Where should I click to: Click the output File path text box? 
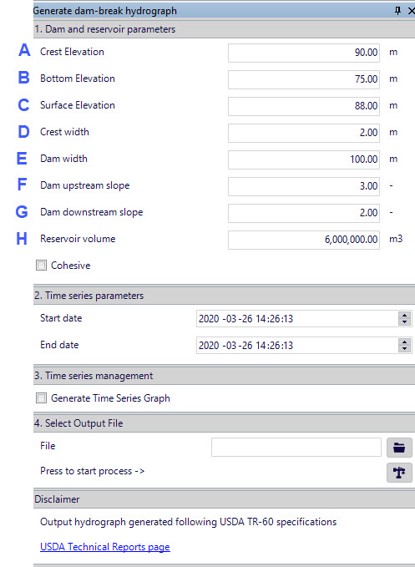(296, 447)
